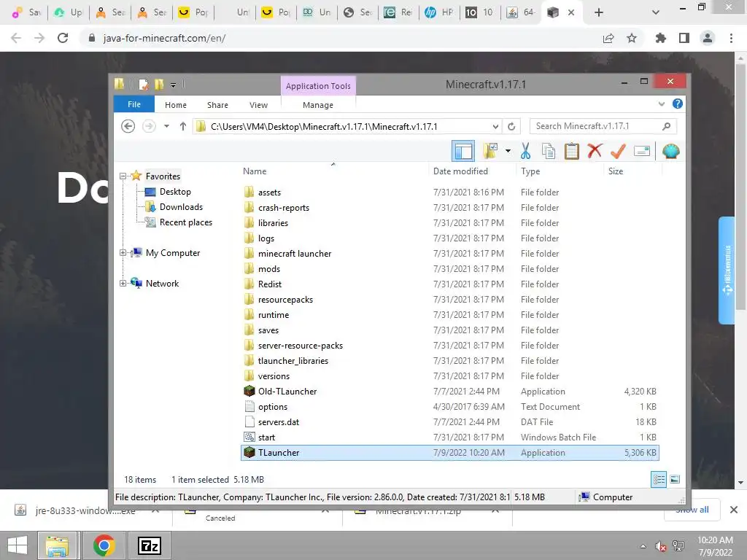The height and width of the screenshot is (560, 747).
Task: Select the Application Tools contextual tab
Action: click(x=318, y=86)
